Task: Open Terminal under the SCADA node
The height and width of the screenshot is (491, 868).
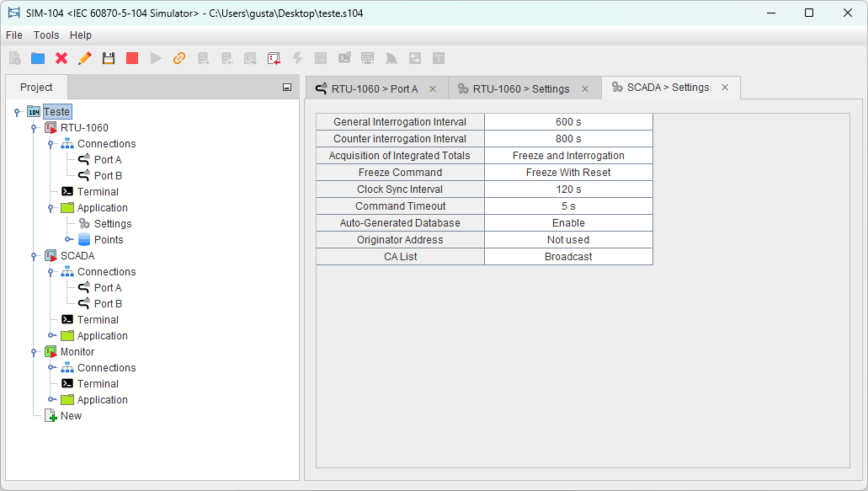Action: click(98, 320)
